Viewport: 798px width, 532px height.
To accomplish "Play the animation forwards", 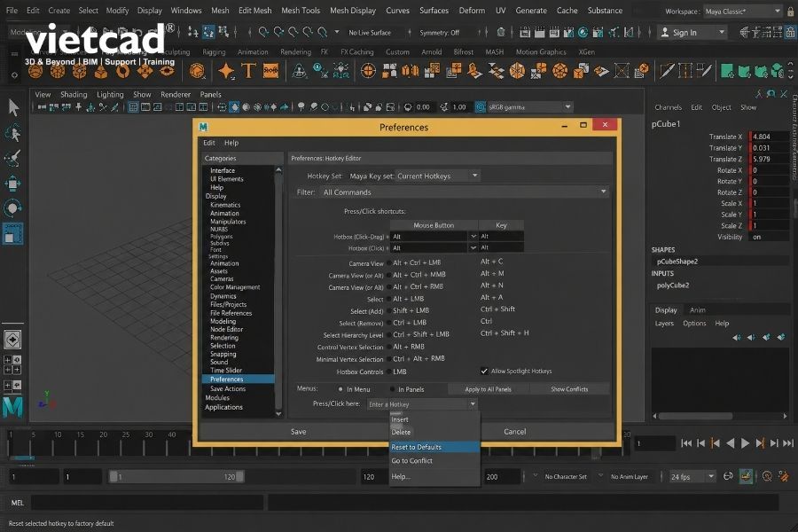I will click(x=745, y=443).
